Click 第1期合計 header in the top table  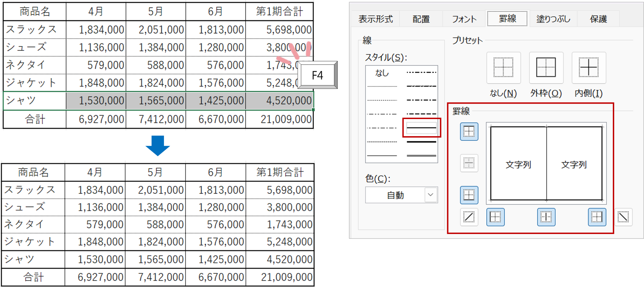click(x=279, y=11)
